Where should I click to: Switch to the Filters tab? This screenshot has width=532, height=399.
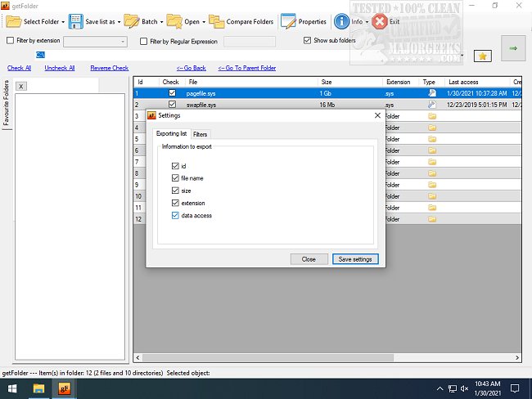(201, 134)
